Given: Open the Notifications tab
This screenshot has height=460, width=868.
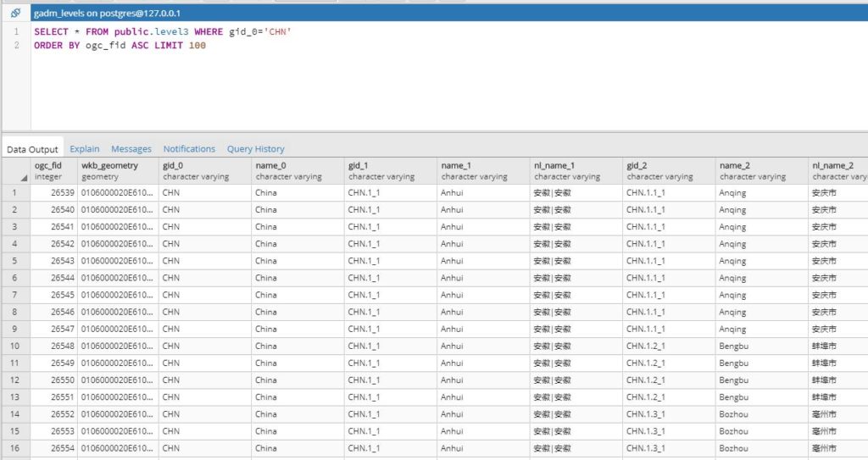Looking at the screenshot, I should coord(189,149).
